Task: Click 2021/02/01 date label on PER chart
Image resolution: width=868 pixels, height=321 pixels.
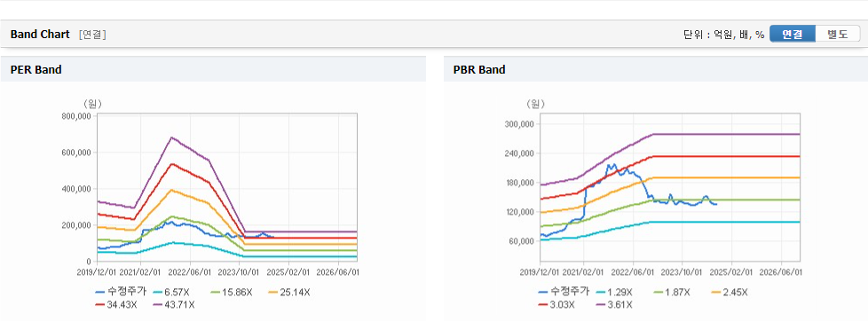Action: [139, 272]
